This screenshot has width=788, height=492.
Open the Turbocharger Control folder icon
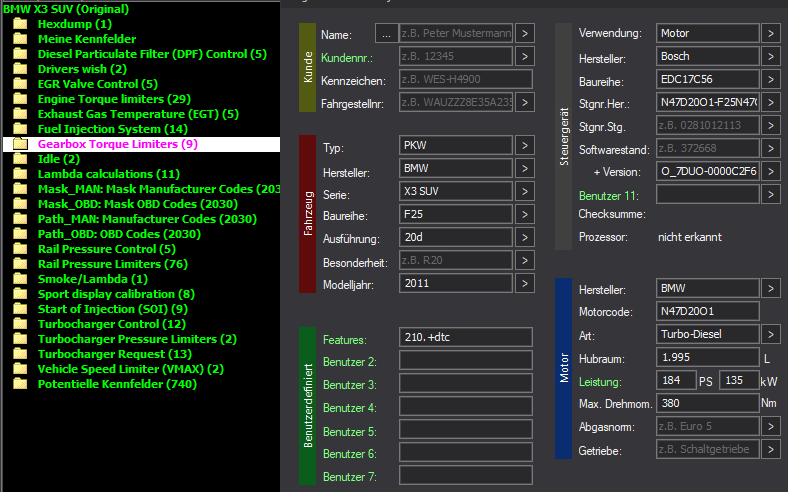[20, 324]
